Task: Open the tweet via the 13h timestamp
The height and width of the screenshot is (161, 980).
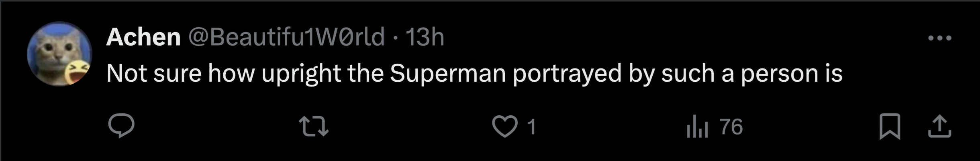Action: pos(425,37)
